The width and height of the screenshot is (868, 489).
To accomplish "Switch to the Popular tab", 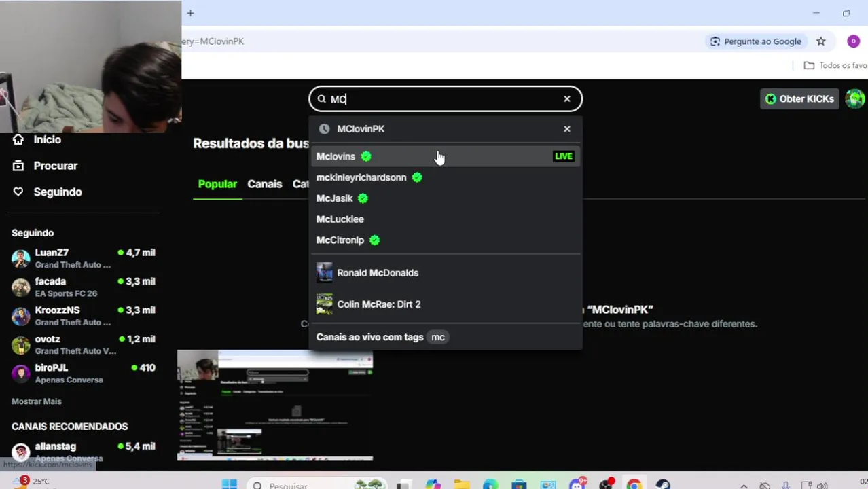I will (x=217, y=184).
